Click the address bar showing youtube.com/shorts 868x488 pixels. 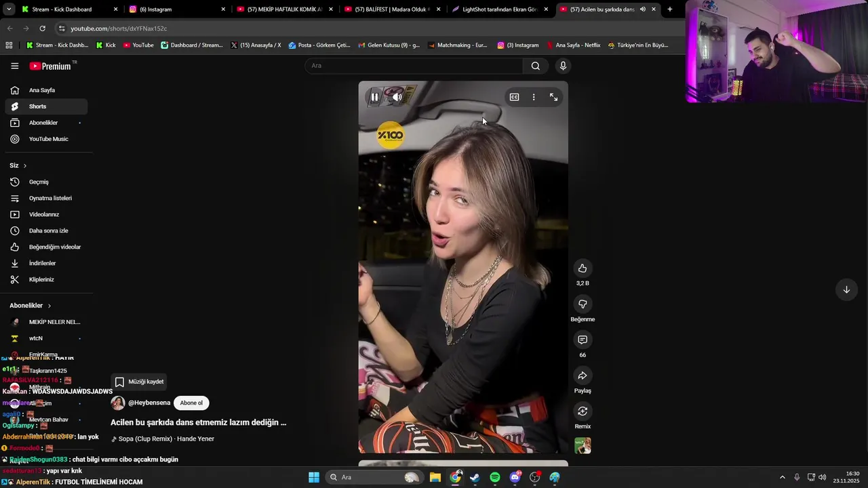point(366,28)
